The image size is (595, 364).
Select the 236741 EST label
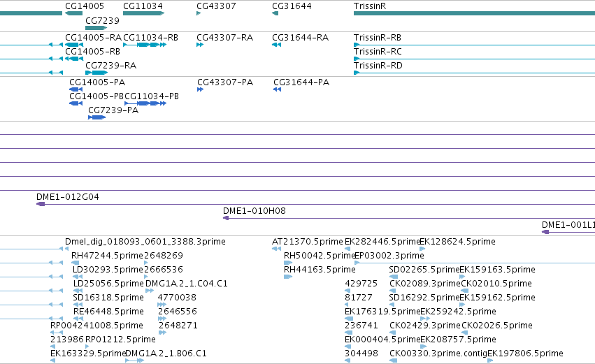coord(361,326)
